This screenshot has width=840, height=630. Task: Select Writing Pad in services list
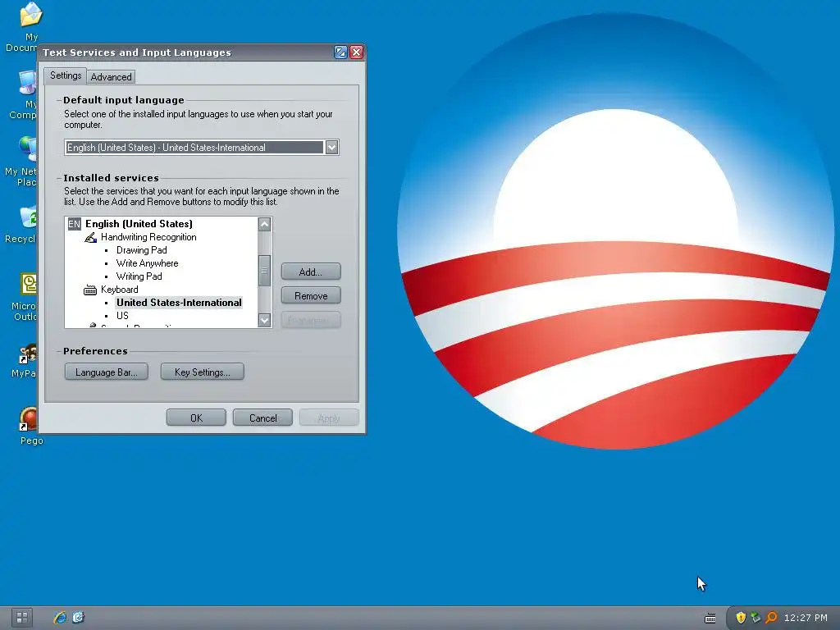tap(139, 276)
